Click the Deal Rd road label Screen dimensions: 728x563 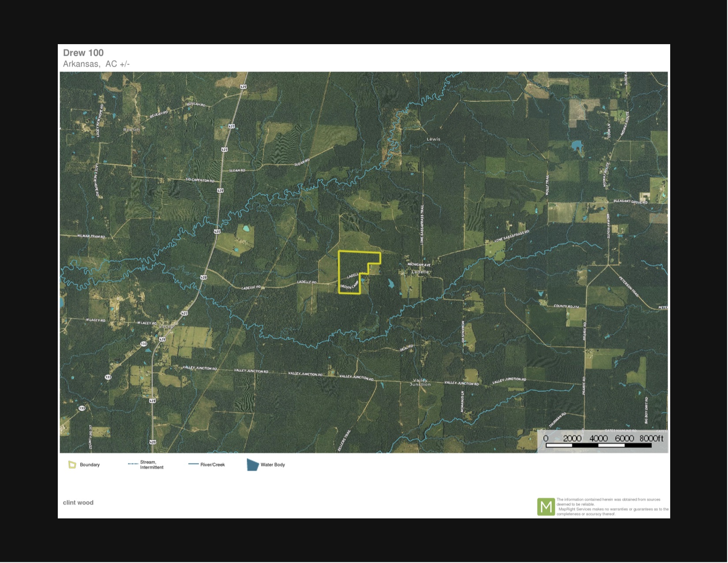406,348
